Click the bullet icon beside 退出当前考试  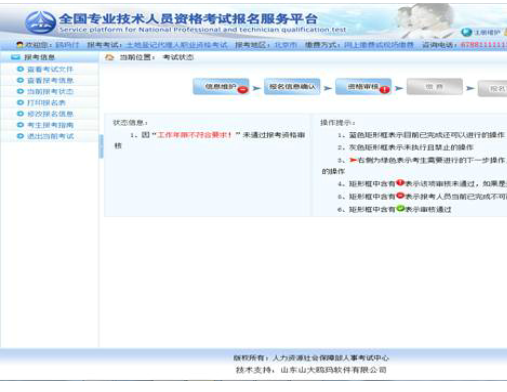click(x=20, y=136)
